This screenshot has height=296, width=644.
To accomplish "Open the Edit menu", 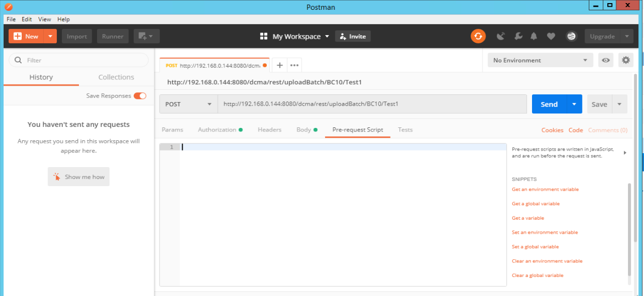I will pyautogui.click(x=27, y=19).
